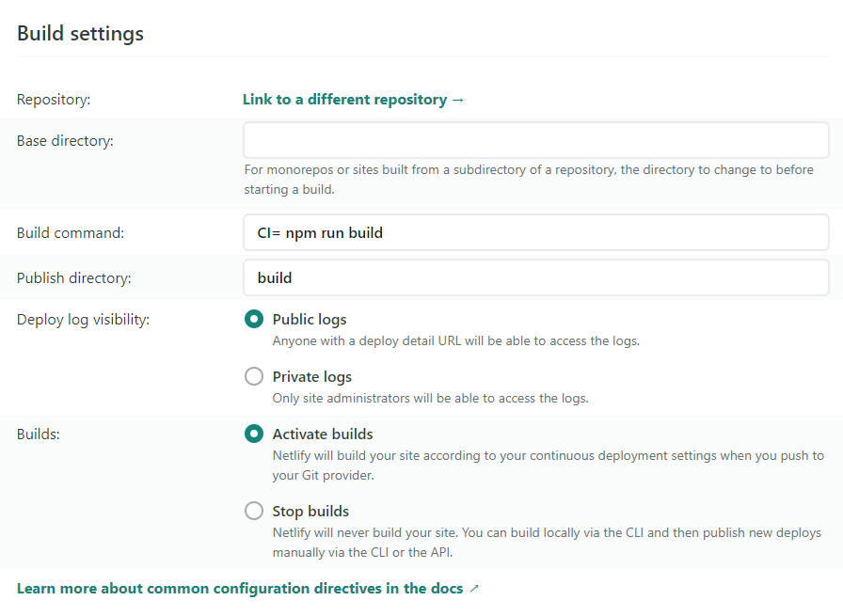Click the 'Repository:' field label
The width and height of the screenshot is (843, 616).
click(54, 100)
